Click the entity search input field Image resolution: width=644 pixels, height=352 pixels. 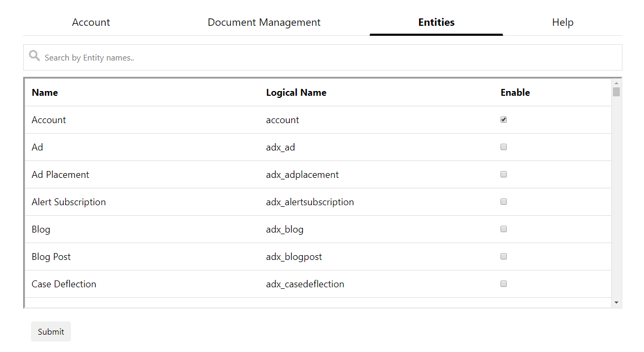(x=210, y=57)
